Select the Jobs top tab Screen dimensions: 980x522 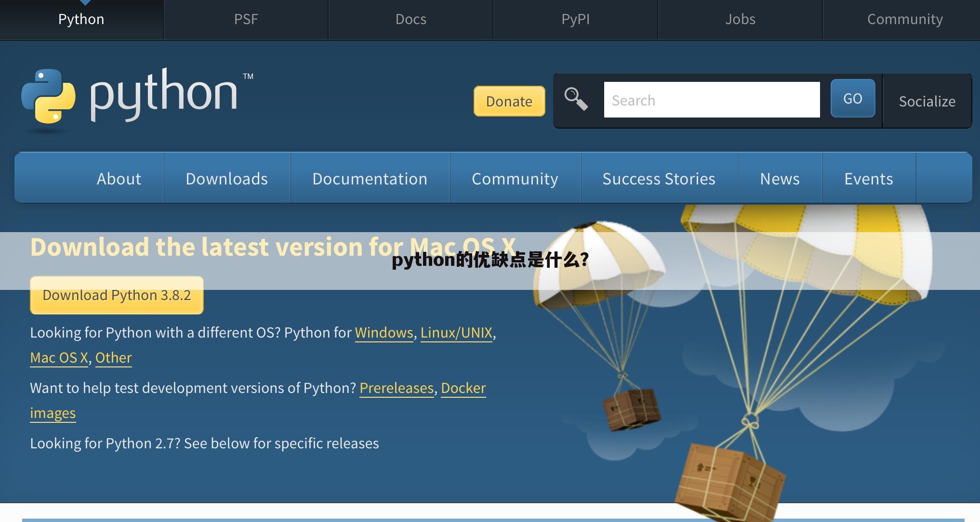click(x=741, y=19)
